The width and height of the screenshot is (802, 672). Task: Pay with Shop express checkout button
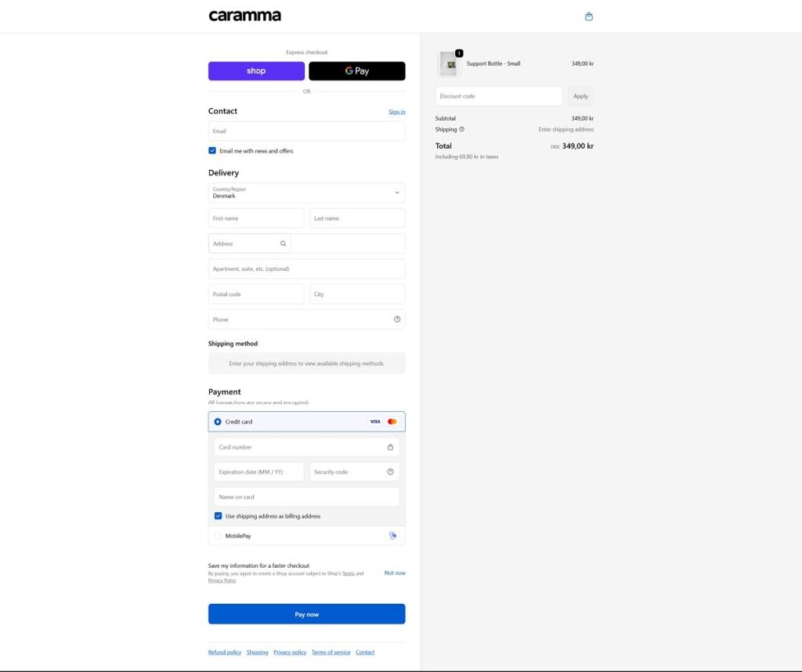[256, 71]
